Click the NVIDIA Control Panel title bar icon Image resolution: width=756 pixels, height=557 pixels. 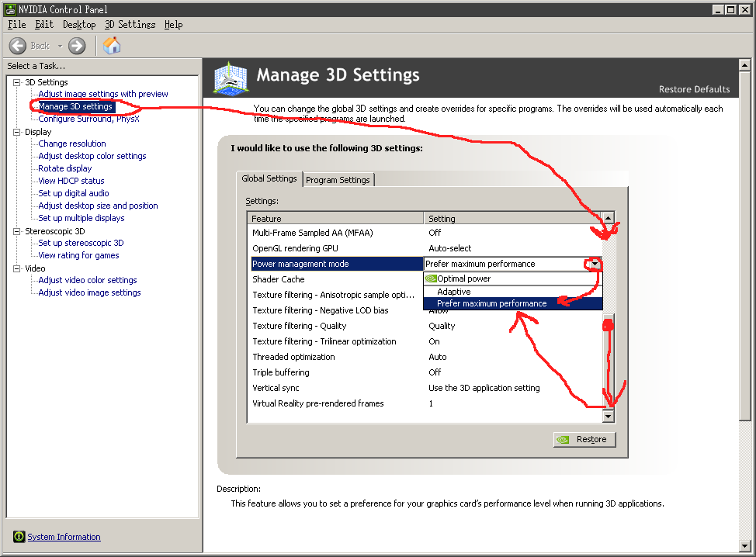coord(10,9)
